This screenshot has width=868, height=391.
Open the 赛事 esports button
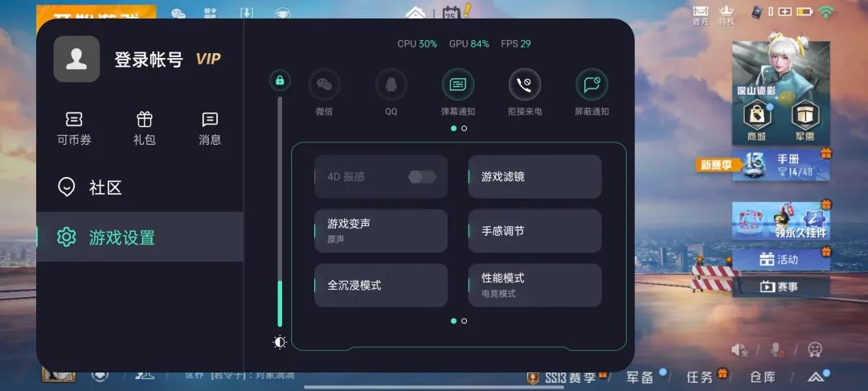(780, 287)
